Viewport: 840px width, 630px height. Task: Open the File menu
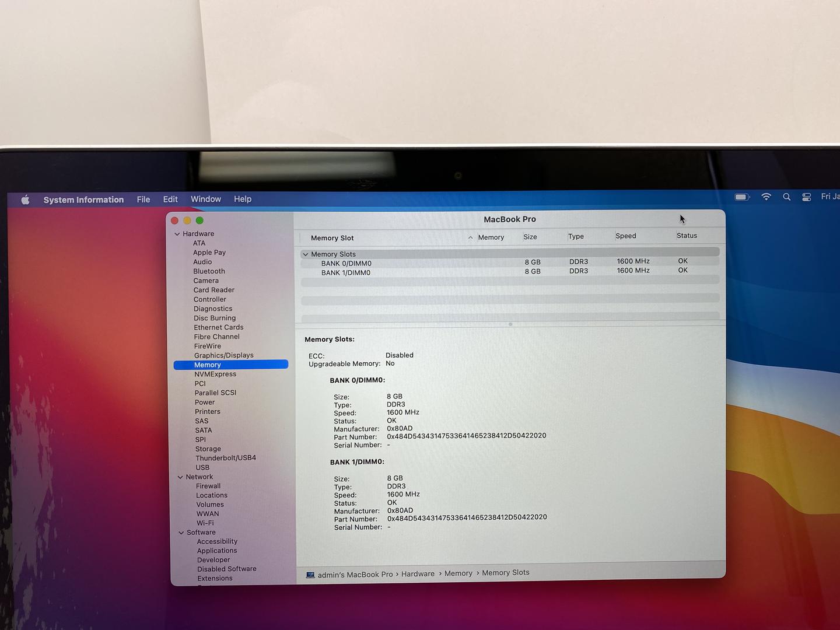tap(143, 199)
